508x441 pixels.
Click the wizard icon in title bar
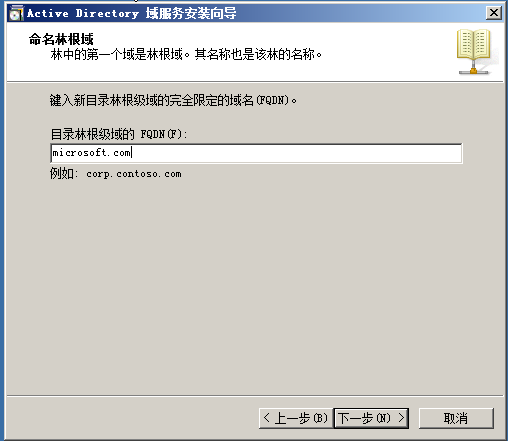(16, 13)
